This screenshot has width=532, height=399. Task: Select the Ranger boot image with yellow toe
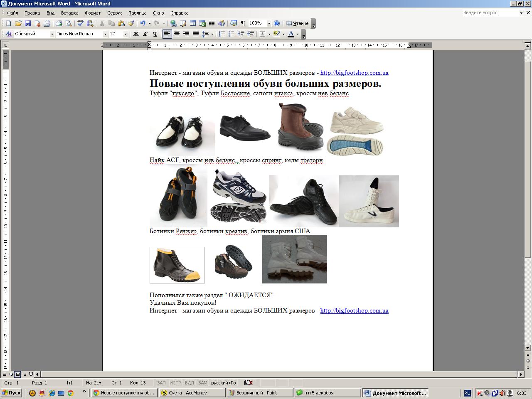(x=177, y=265)
